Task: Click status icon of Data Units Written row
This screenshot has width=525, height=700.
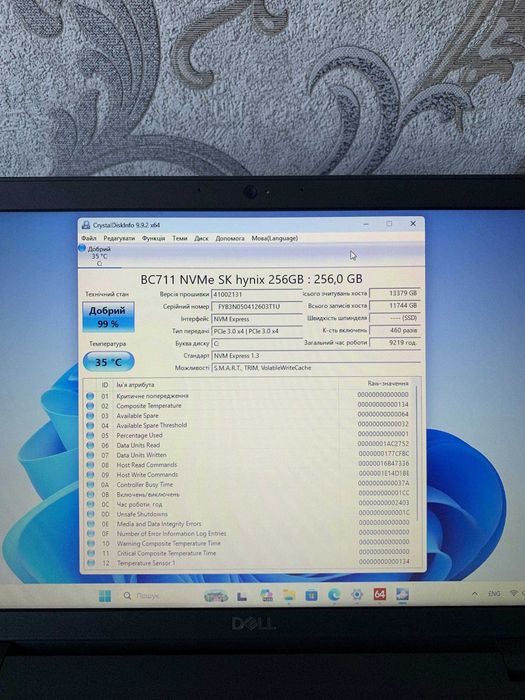Action: [x=90, y=455]
